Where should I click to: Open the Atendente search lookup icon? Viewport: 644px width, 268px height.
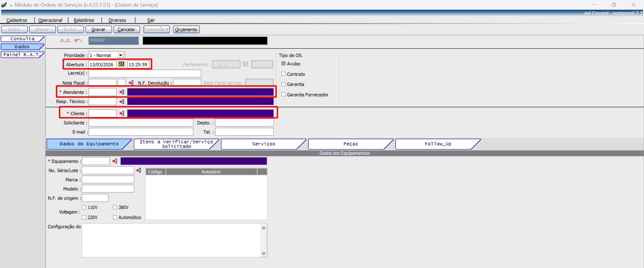pos(122,92)
